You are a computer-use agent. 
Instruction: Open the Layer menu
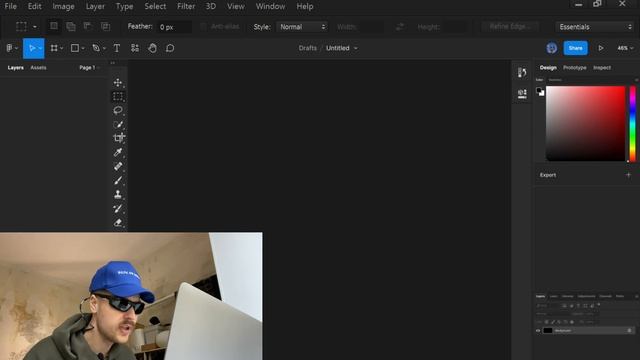pyautogui.click(x=95, y=7)
